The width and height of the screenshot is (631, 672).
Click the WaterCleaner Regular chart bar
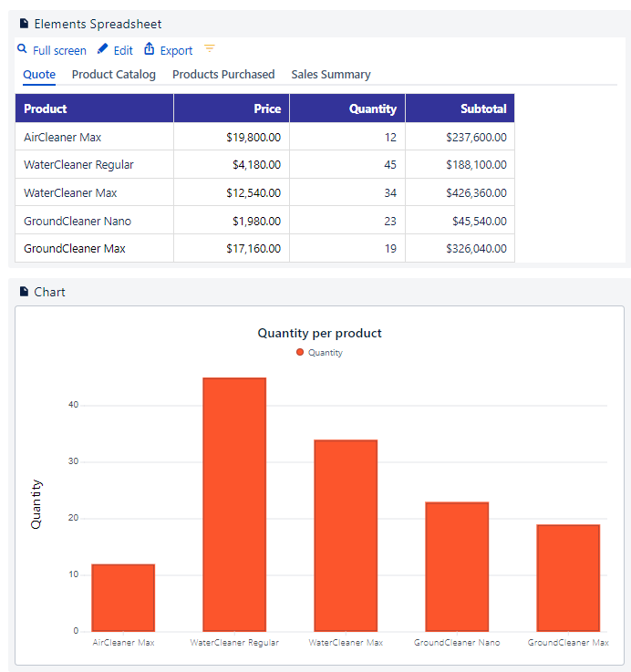click(234, 504)
